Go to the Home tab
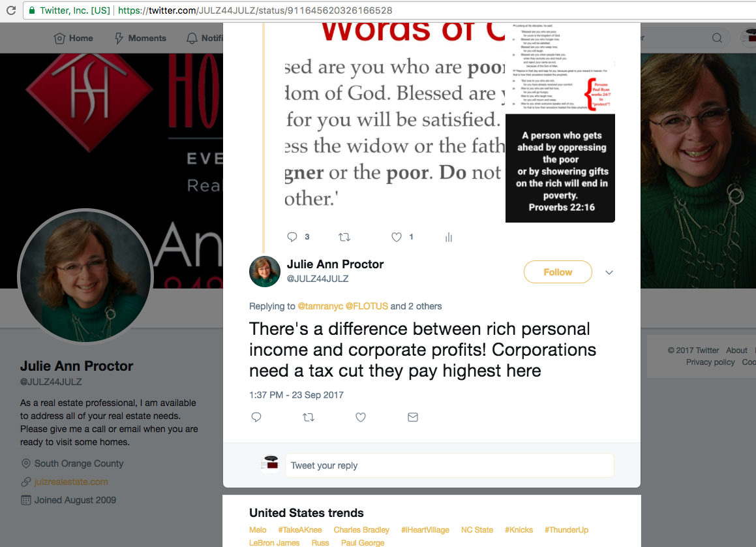The width and height of the screenshot is (756, 547). (73, 38)
